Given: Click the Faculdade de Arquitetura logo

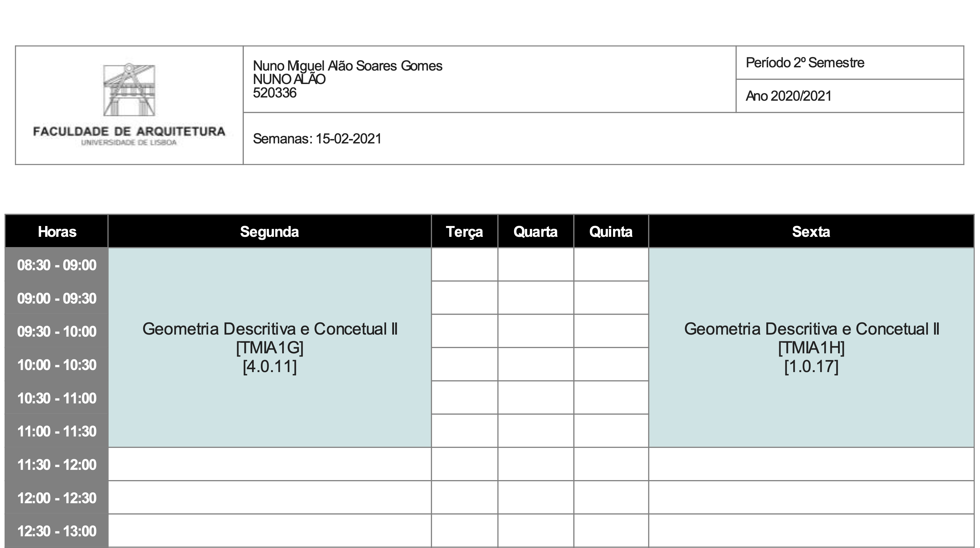Looking at the screenshot, I should pos(129,105).
